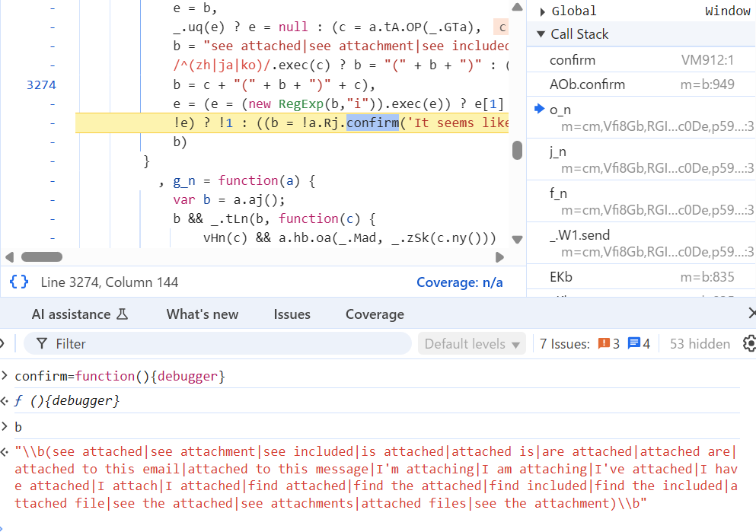Click the right arrow of horizontal scrollbar
Screen dimensions: 756x532
coord(500,256)
